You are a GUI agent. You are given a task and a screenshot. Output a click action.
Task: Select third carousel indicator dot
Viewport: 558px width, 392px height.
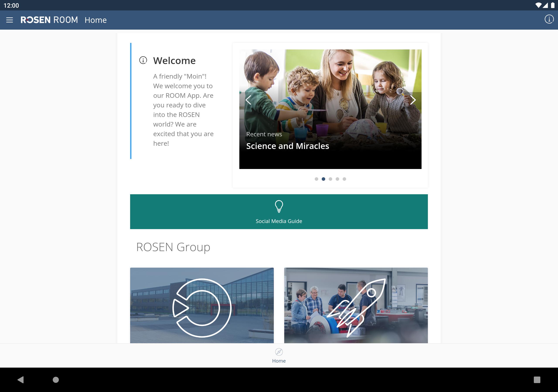click(330, 179)
